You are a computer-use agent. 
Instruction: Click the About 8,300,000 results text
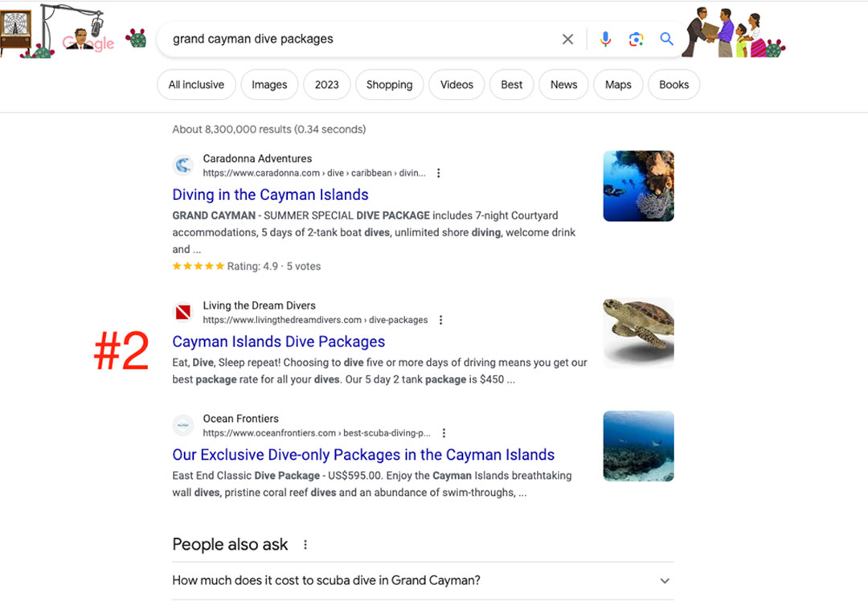(269, 129)
